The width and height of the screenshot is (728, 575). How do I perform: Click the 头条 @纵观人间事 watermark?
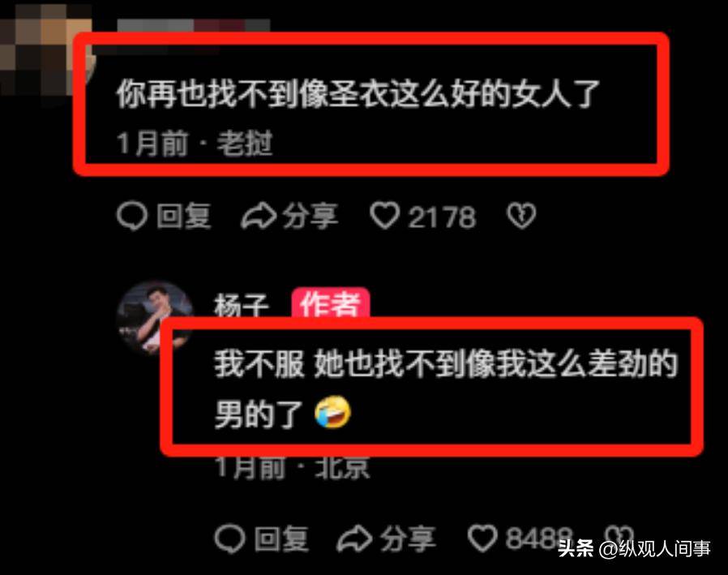[x=634, y=548]
